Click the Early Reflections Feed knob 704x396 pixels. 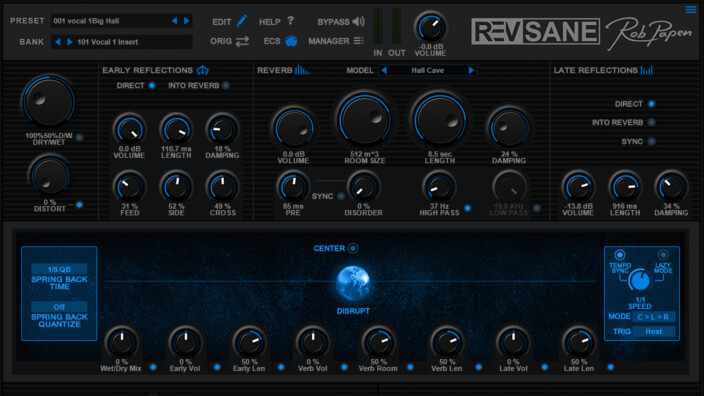coord(129,187)
